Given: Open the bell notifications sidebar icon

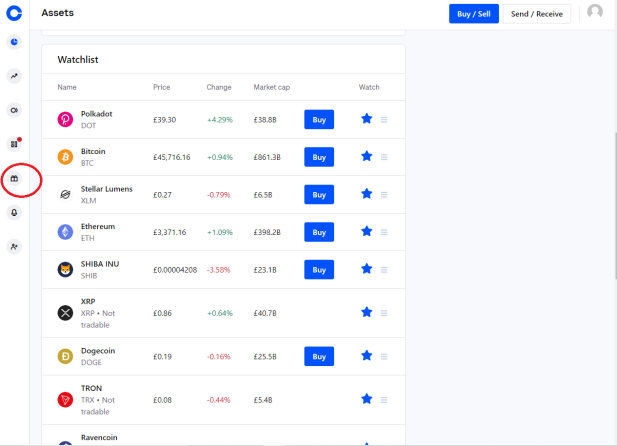Looking at the screenshot, I should click(x=14, y=213).
